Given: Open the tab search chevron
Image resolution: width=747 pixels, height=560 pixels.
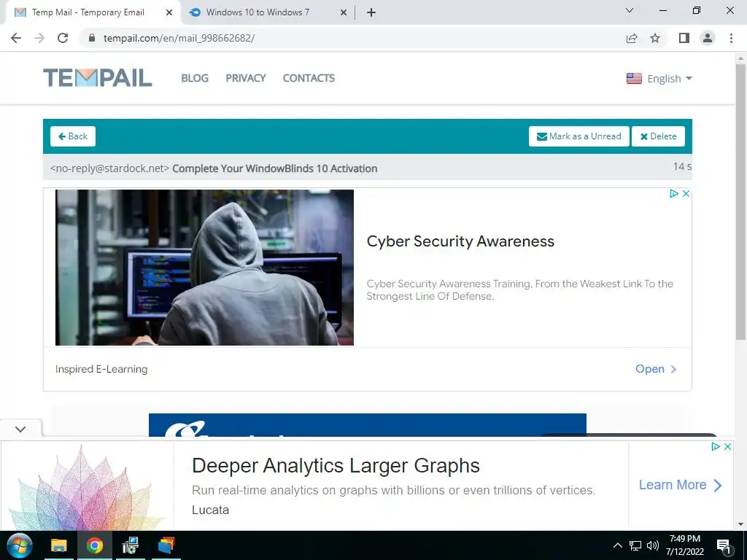Looking at the screenshot, I should [630, 10].
